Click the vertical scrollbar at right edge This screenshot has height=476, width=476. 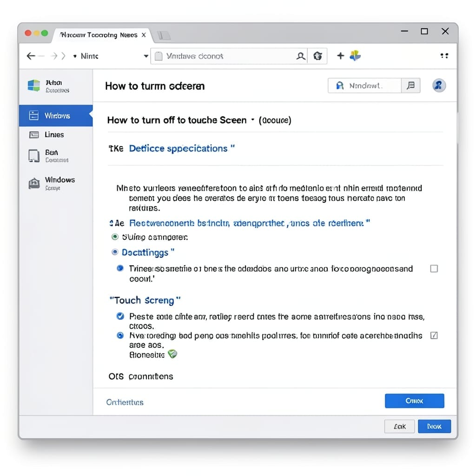[457, 127]
